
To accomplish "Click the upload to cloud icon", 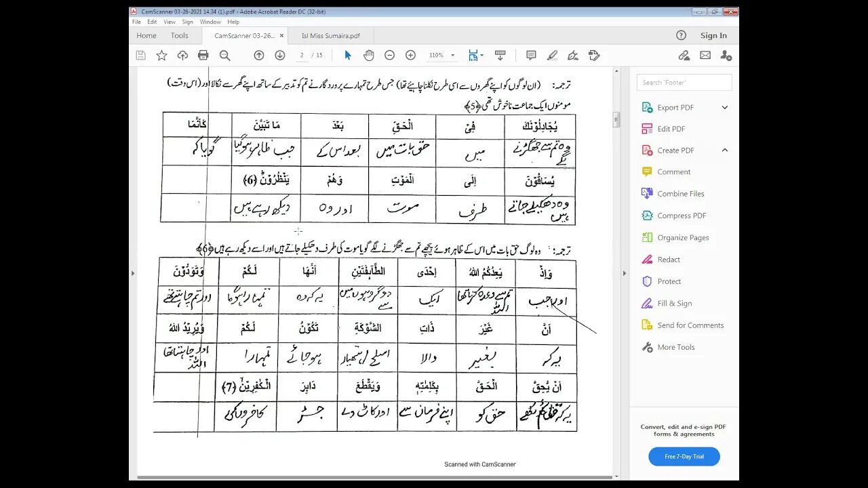I will pyautogui.click(x=182, y=56).
